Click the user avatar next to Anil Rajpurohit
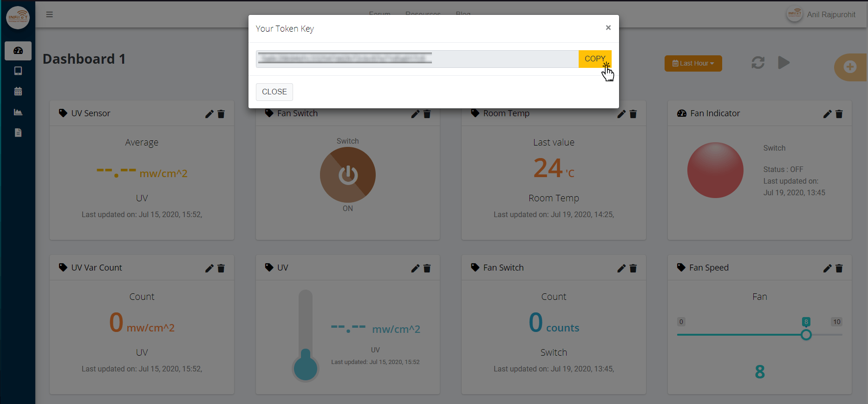The width and height of the screenshot is (868, 404). (794, 14)
